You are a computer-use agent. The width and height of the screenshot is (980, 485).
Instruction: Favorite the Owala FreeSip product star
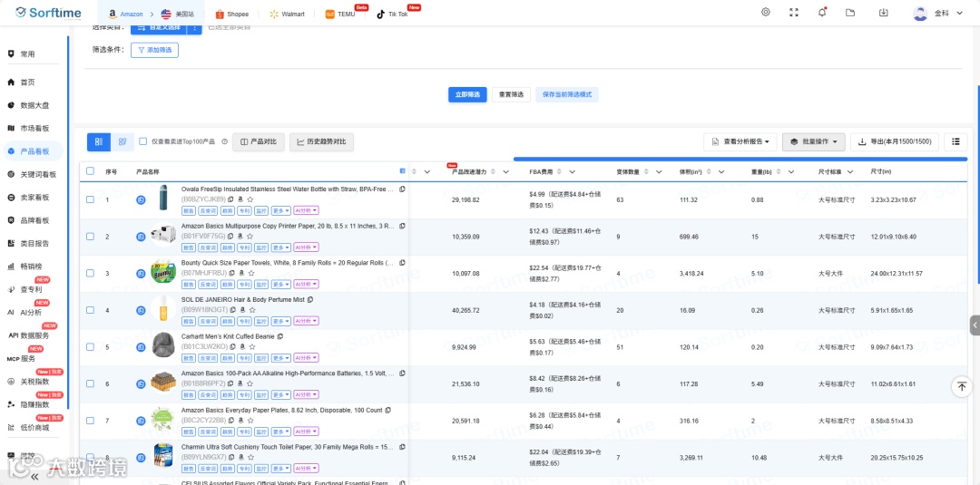[250, 199]
